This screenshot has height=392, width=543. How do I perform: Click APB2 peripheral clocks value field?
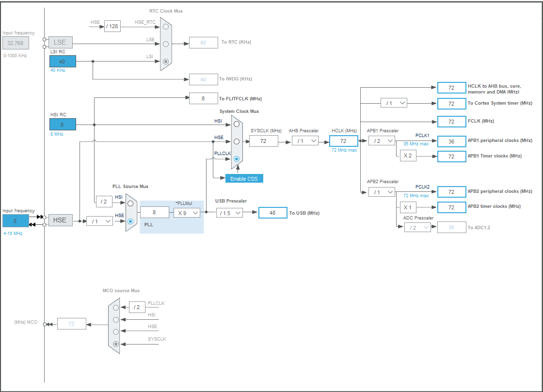tap(451, 192)
